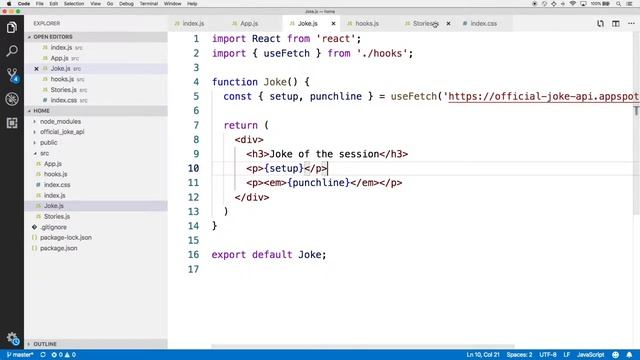This screenshot has height=360, width=640.
Task: Switch to the hooks.js tab
Action: pyautogui.click(x=367, y=24)
